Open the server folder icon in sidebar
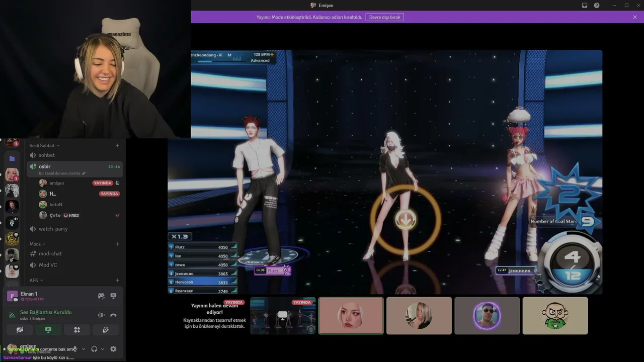Viewport: 644px width, 362px height. point(12,158)
